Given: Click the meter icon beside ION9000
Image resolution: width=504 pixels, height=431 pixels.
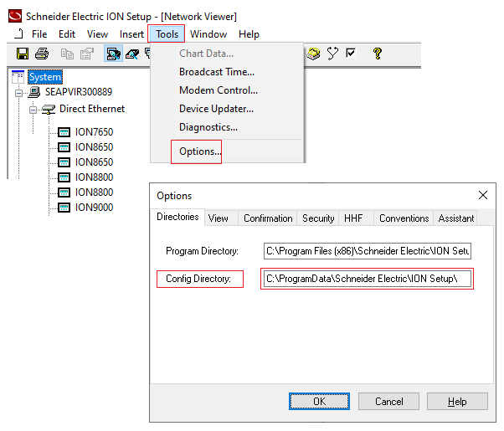Looking at the screenshot, I should click(x=64, y=208).
